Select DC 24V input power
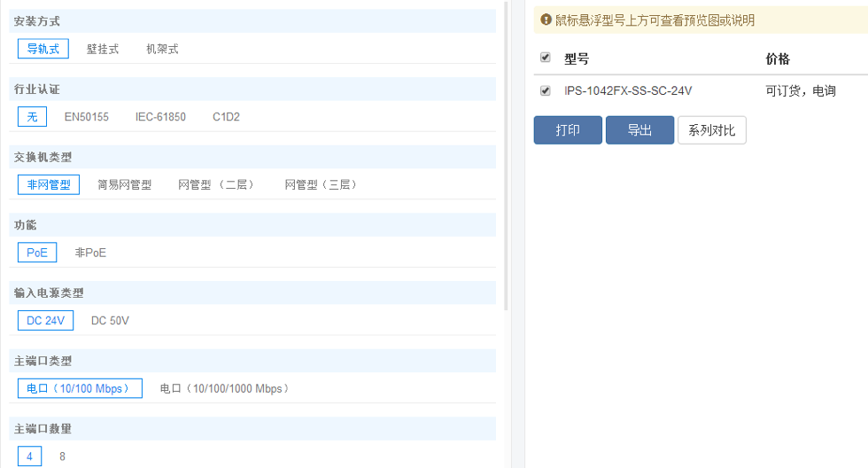868x468 pixels. click(x=45, y=321)
